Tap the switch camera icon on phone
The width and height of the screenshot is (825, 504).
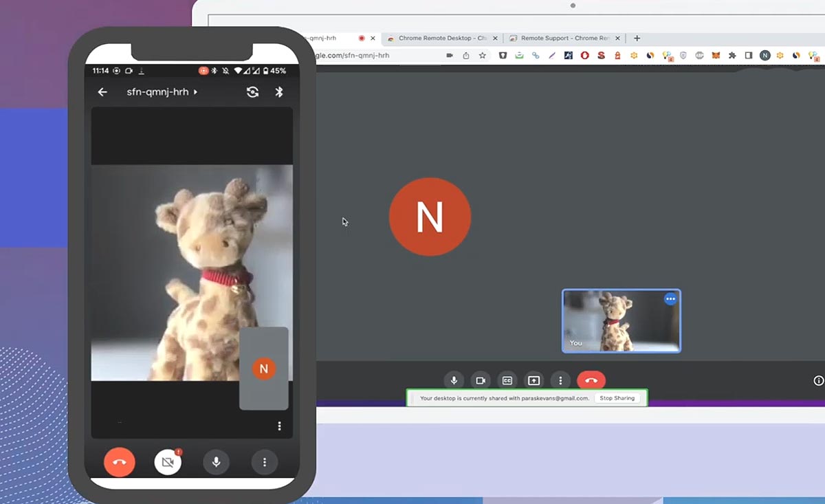[252, 92]
